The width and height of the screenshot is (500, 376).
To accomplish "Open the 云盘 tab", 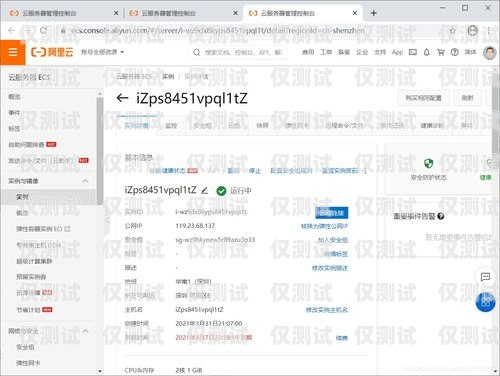I will (x=234, y=126).
